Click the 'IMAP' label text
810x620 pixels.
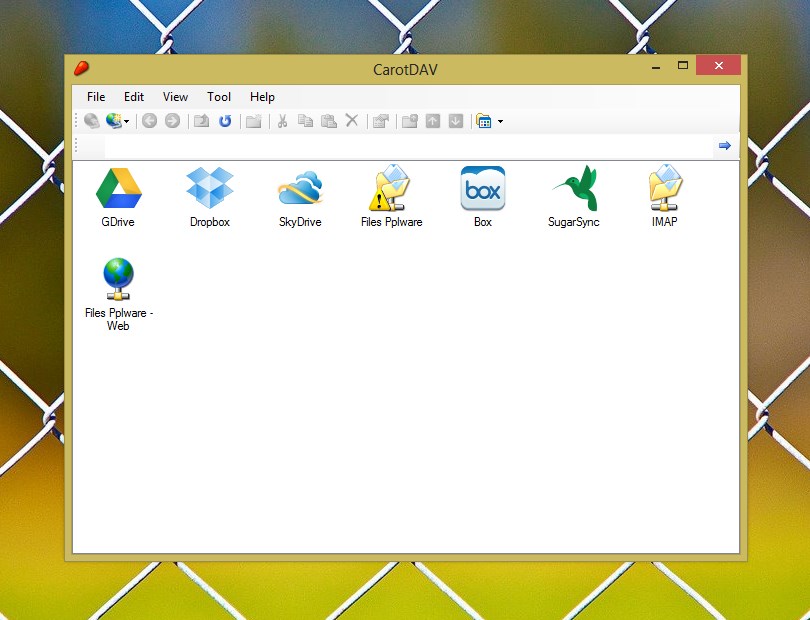pyautogui.click(x=664, y=222)
